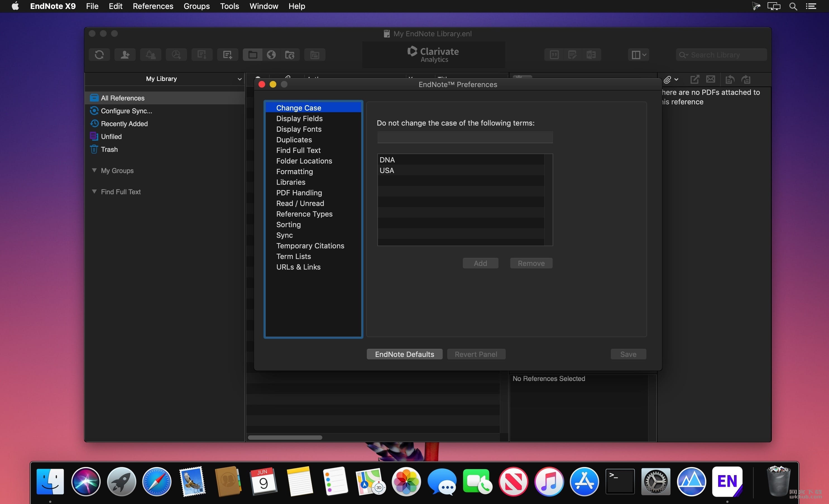829x504 pixels.
Task: Click the Share Library add-user icon
Action: (125, 54)
